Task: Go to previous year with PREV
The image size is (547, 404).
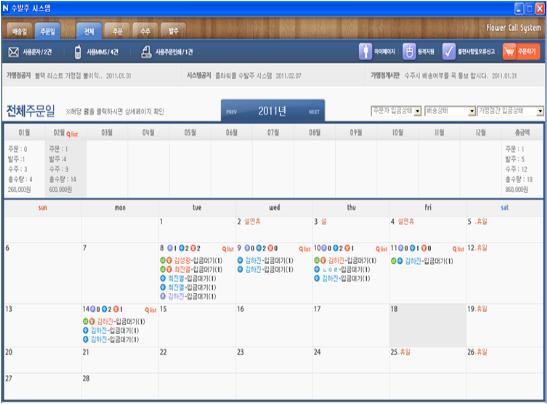Action: coord(231,112)
